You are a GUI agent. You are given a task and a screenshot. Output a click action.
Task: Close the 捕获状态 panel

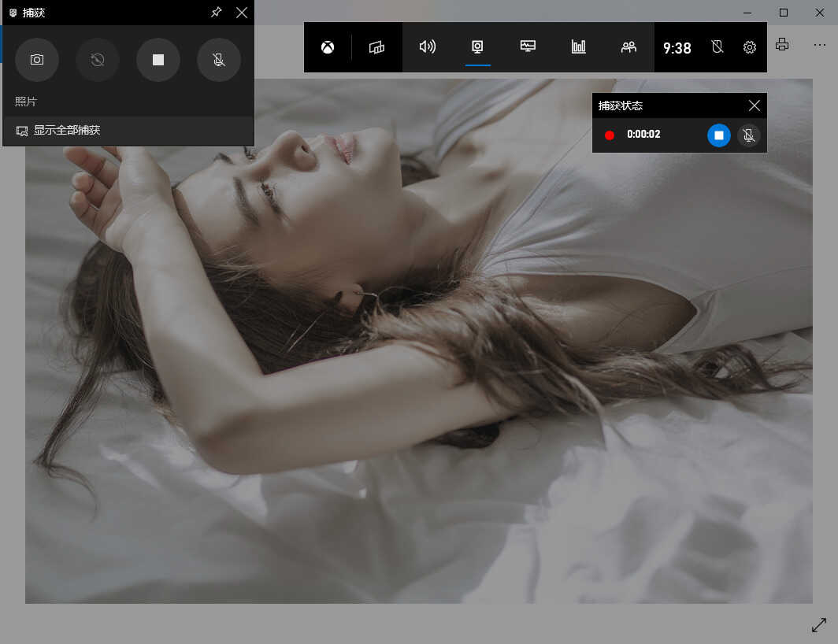754,105
